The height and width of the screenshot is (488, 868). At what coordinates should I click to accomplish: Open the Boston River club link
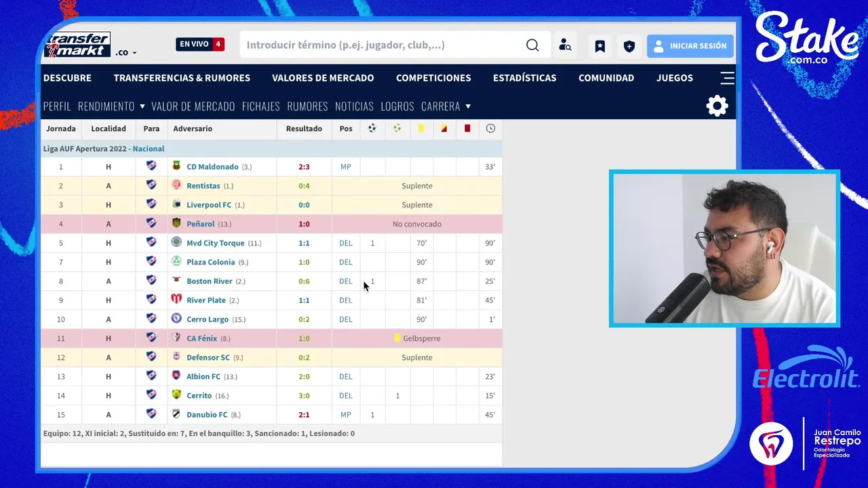[x=210, y=281]
